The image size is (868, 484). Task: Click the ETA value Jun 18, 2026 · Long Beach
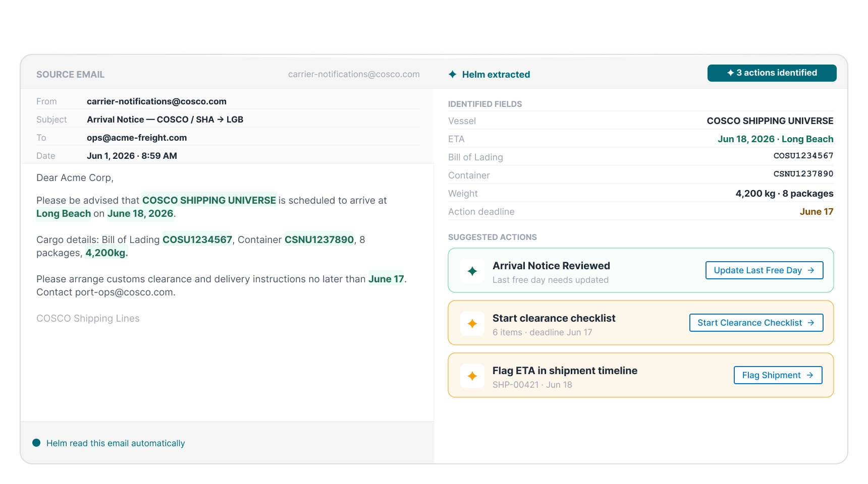pos(775,139)
